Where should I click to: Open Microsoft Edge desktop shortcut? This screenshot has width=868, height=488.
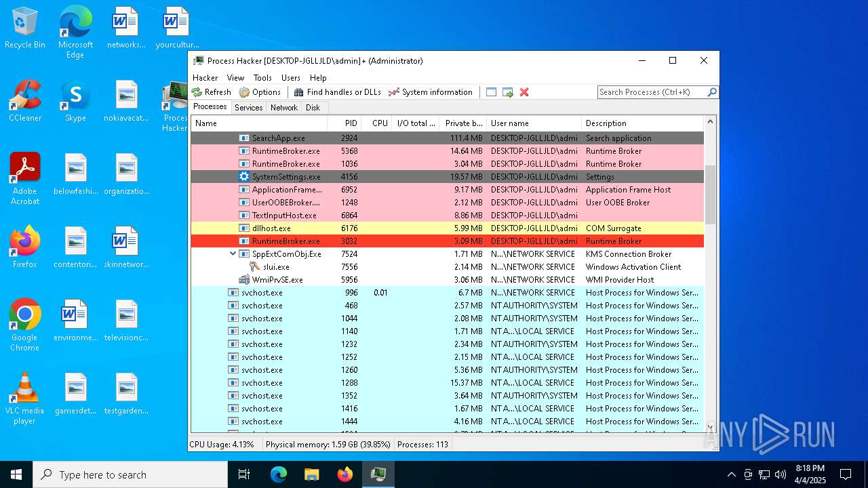click(75, 33)
